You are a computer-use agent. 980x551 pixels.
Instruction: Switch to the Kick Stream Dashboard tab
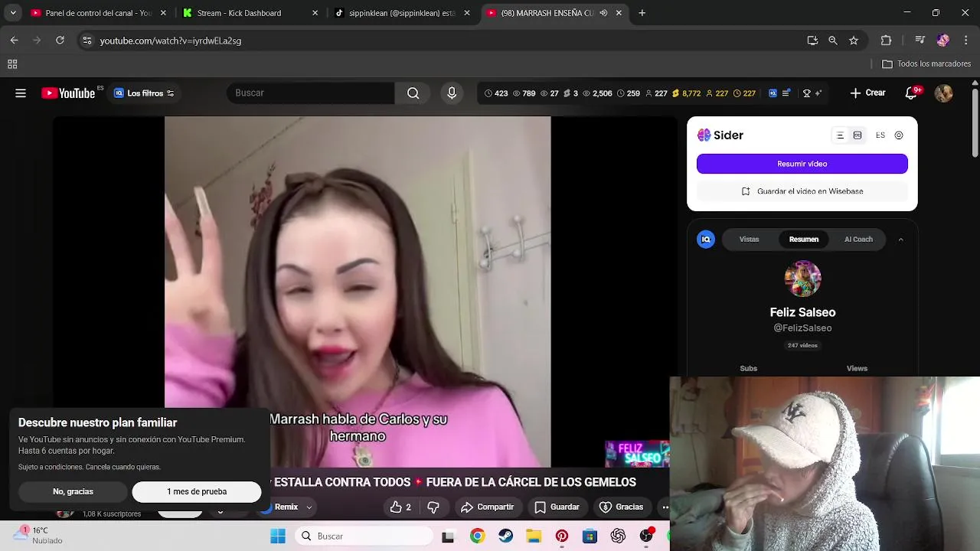(x=250, y=13)
